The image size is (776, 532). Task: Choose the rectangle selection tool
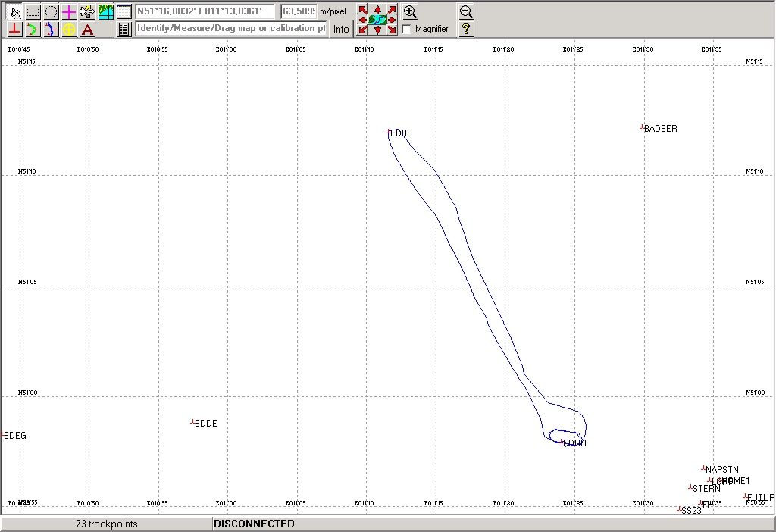tap(33, 11)
